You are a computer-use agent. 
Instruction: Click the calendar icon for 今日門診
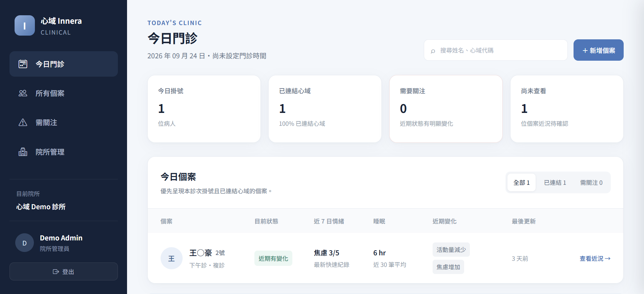pyautogui.click(x=23, y=64)
